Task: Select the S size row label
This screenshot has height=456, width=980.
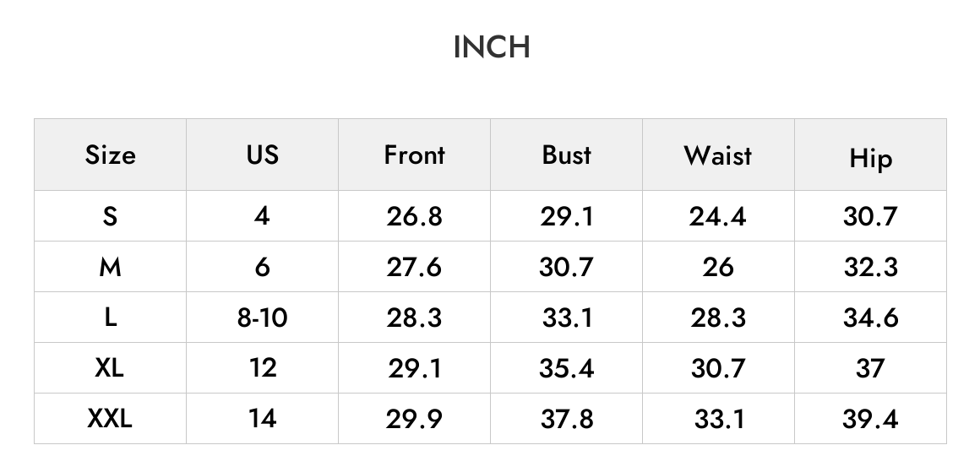Action: tap(110, 216)
